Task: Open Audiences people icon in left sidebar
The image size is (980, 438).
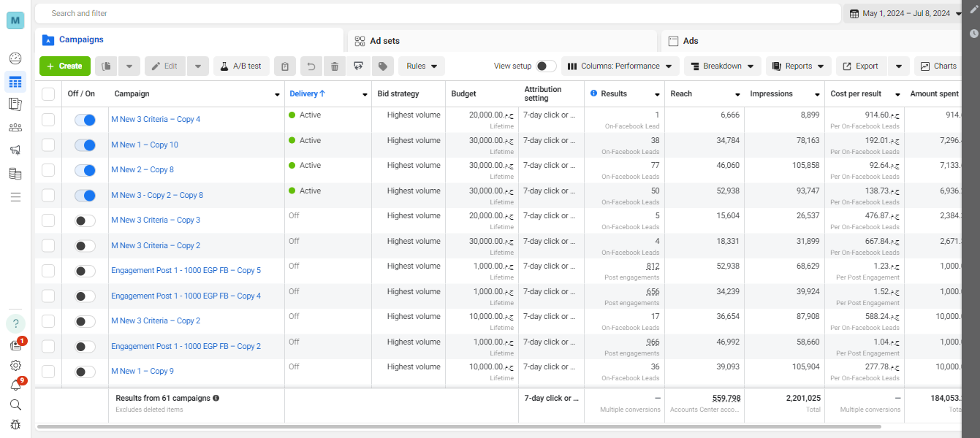Action: coord(15,127)
